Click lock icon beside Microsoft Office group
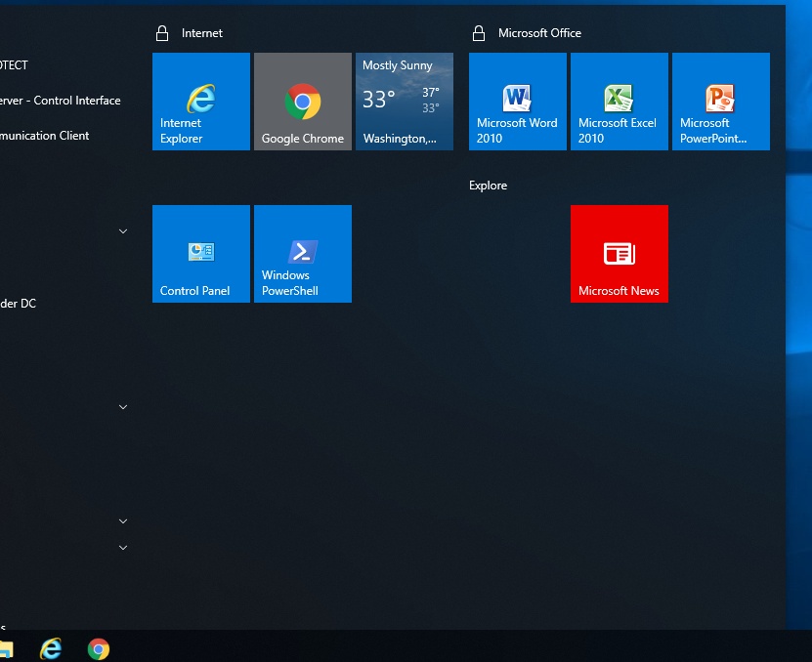The image size is (812, 662). click(x=479, y=33)
